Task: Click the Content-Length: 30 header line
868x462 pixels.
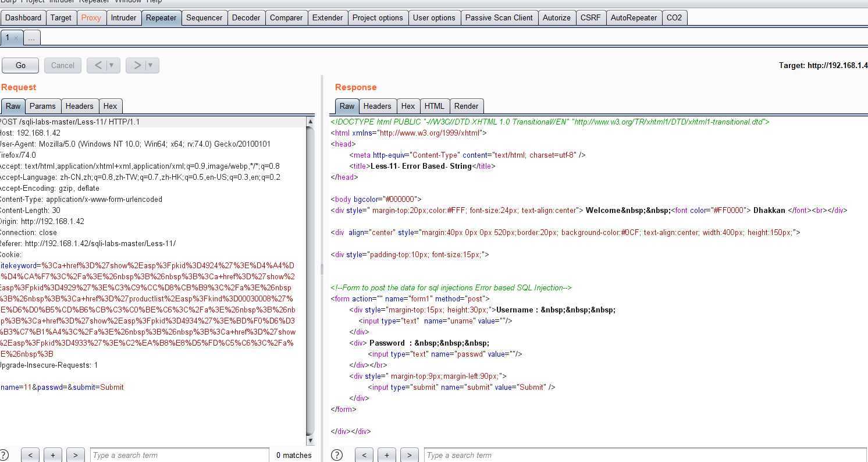Action: [30, 210]
